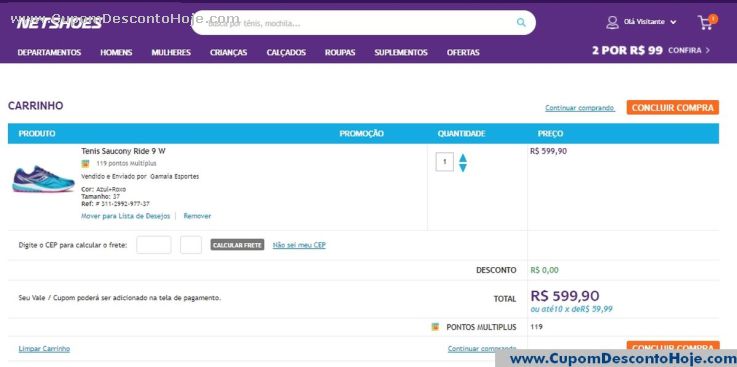The width and height of the screenshot is (737, 367).
Task: Click the Netshoes logo
Action: pyautogui.click(x=59, y=22)
